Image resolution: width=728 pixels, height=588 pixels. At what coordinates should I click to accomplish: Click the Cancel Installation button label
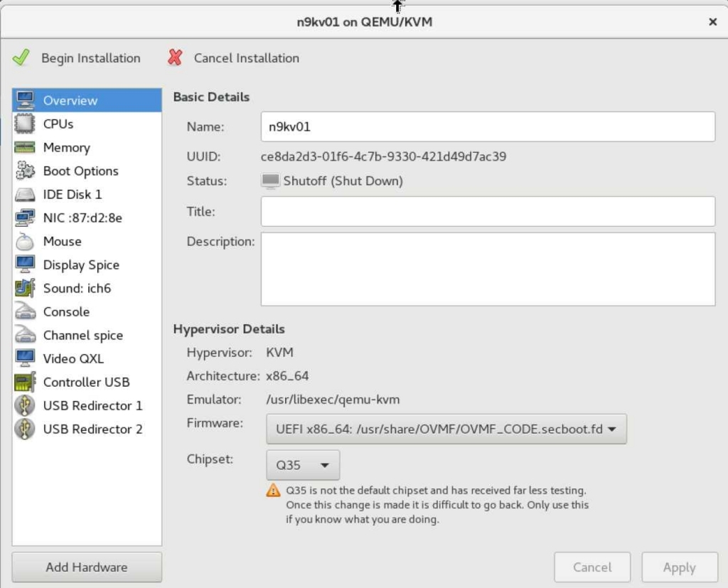[247, 58]
